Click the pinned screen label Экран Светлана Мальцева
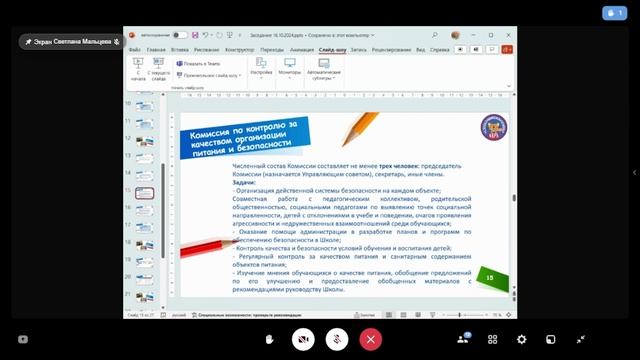640x360 pixels. click(72, 42)
